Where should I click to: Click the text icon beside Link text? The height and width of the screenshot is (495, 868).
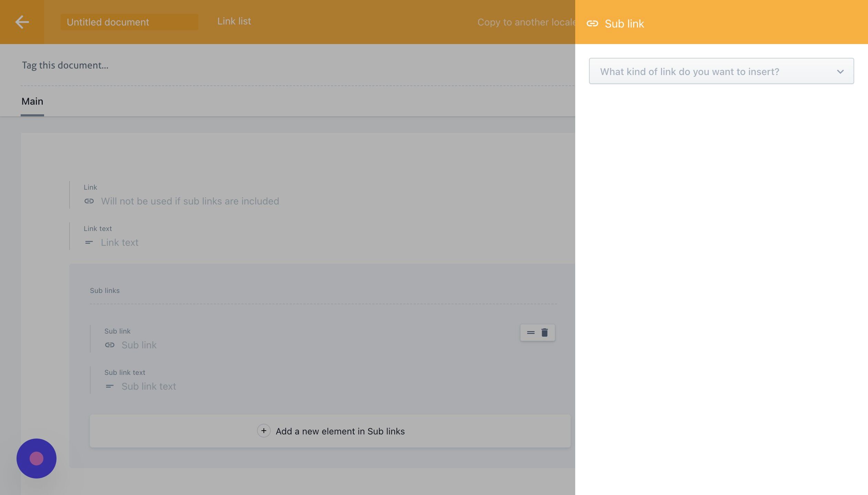pos(89,242)
